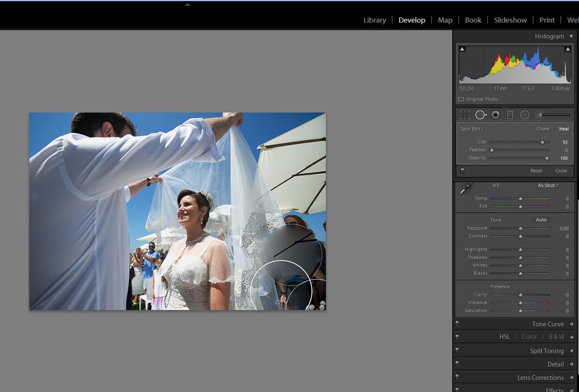Switch to the Library module
579x392 pixels.
coord(374,20)
